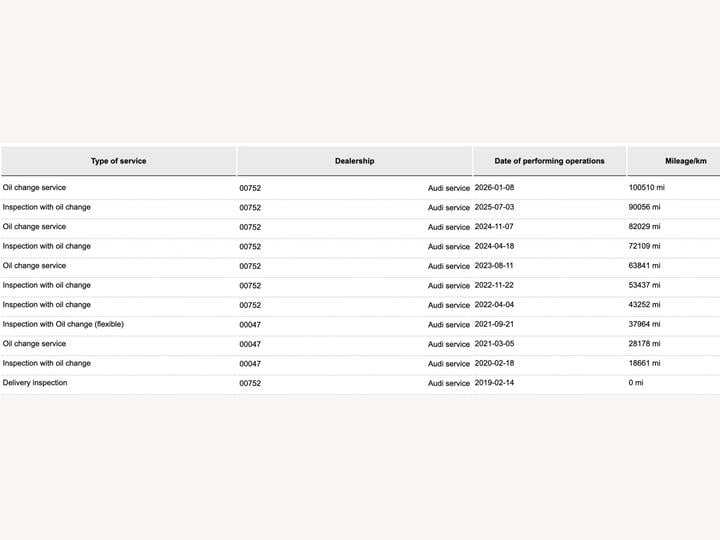
Task: Select the 2022-04-04 date cell
Action: click(494, 305)
